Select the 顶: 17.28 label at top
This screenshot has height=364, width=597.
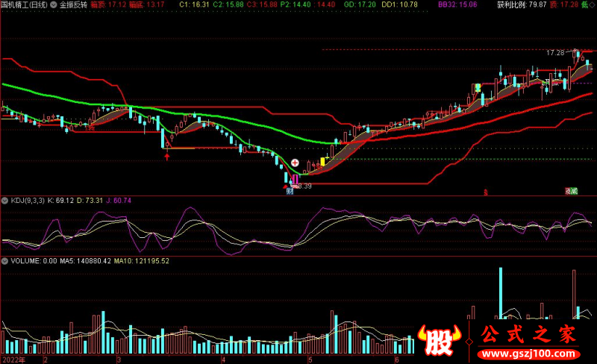click(564, 5)
